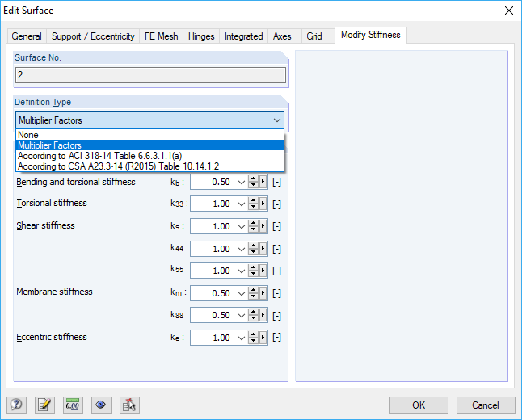The width and height of the screenshot is (522, 420).
Task: Open the km right-arrow menu button
Action: pyautogui.click(x=263, y=293)
